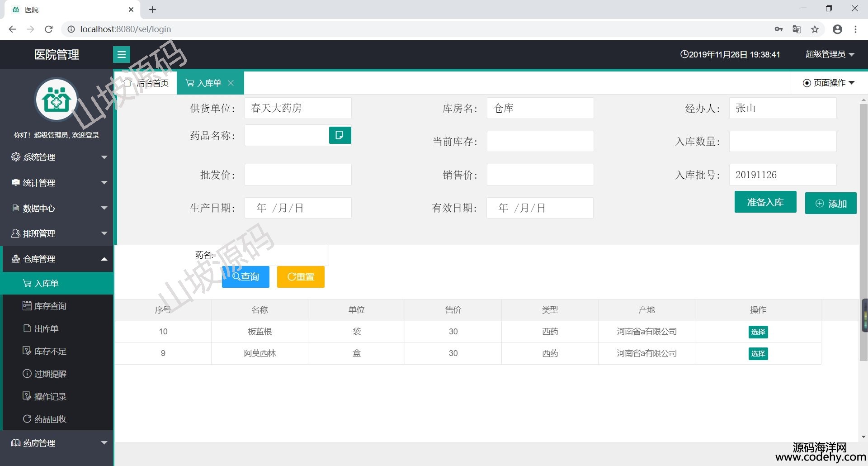
Task: Expand the 药房管理 sidebar menu
Action: [x=57, y=443]
